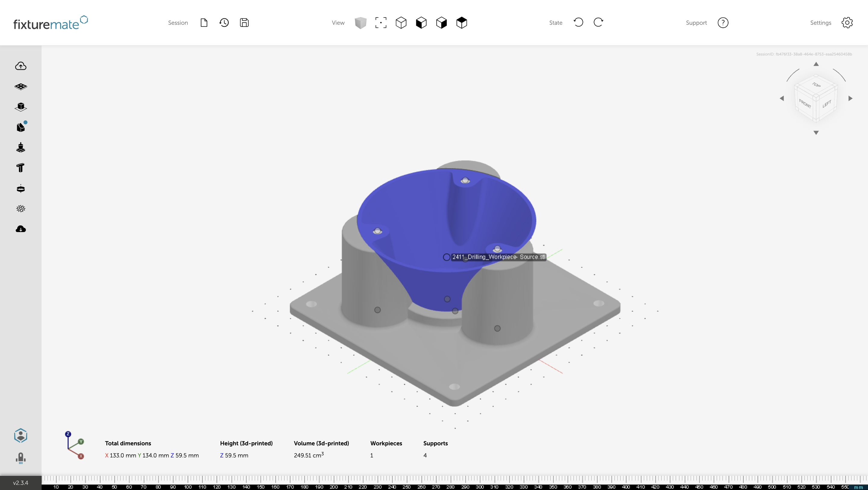Click the T-shaped profile tool icon

[x=20, y=167]
